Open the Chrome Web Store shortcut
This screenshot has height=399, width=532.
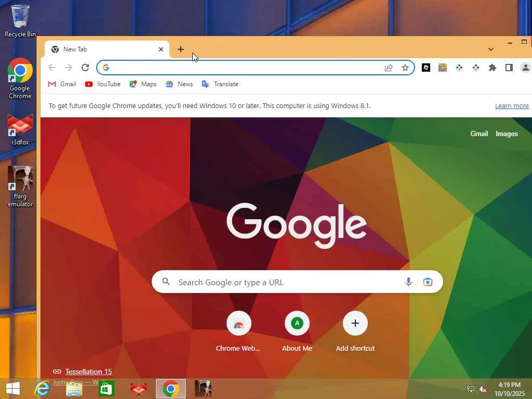(238, 331)
